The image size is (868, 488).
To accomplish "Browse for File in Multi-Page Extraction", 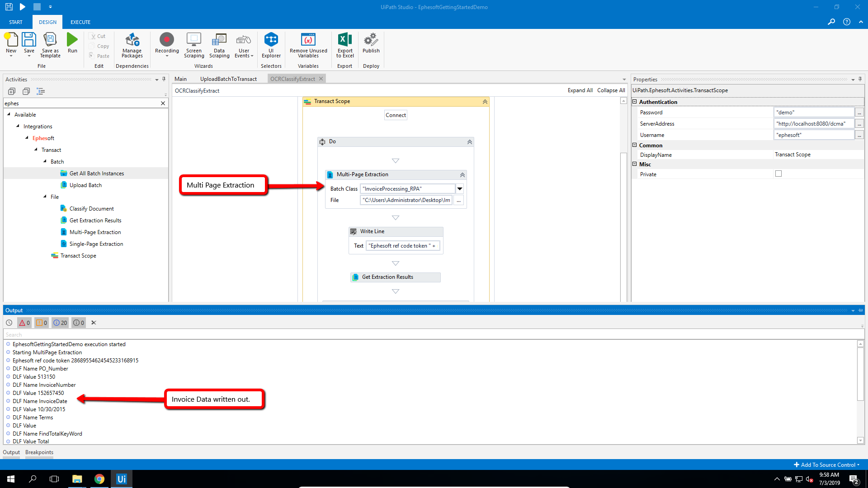I will (x=459, y=200).
